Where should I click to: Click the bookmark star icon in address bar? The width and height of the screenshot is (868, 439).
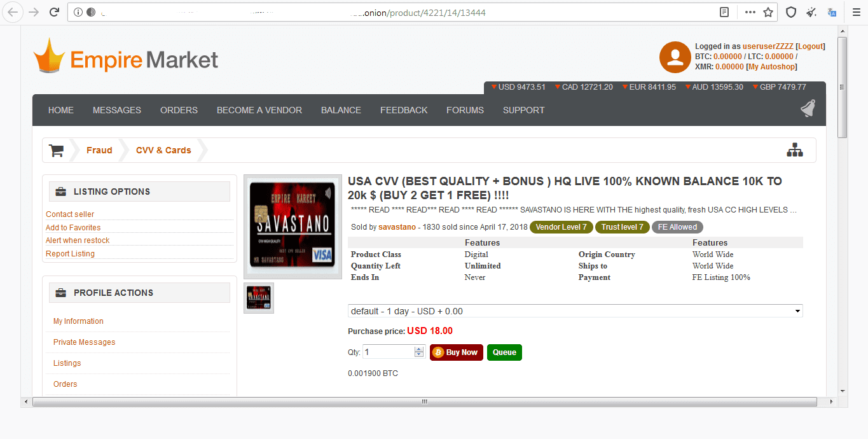click(768, 12)
